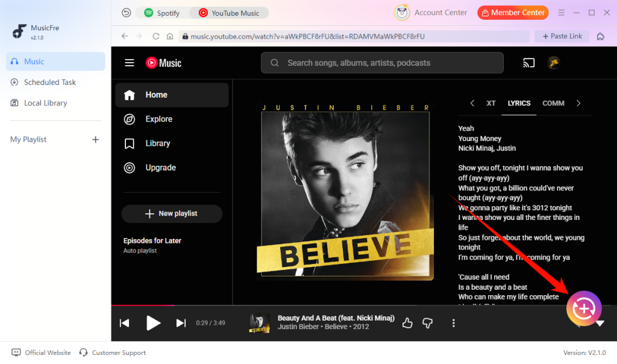Select Music in the MusicFre sidebar
617x364 pixels.
pyautogui.click(x=55, y=61)
